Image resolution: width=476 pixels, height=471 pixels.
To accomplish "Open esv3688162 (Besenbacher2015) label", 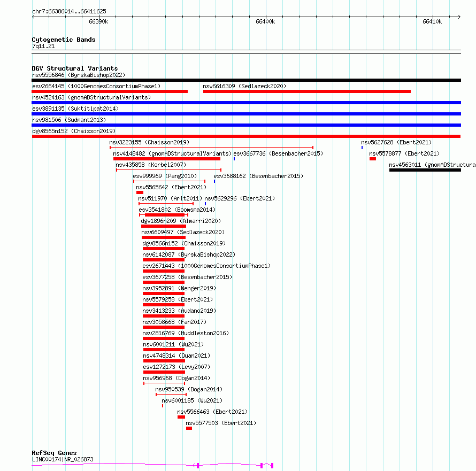I will (258, 176).
